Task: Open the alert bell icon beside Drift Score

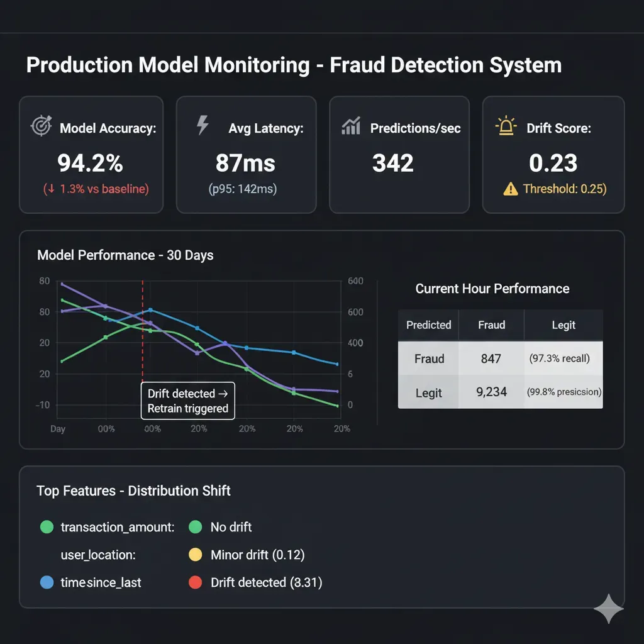Action: (507, 126)
